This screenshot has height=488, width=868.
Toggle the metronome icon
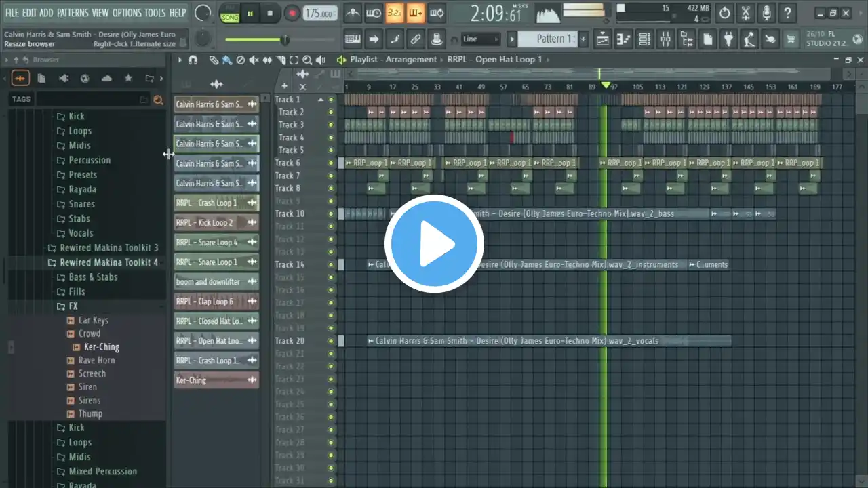(353, 13)
